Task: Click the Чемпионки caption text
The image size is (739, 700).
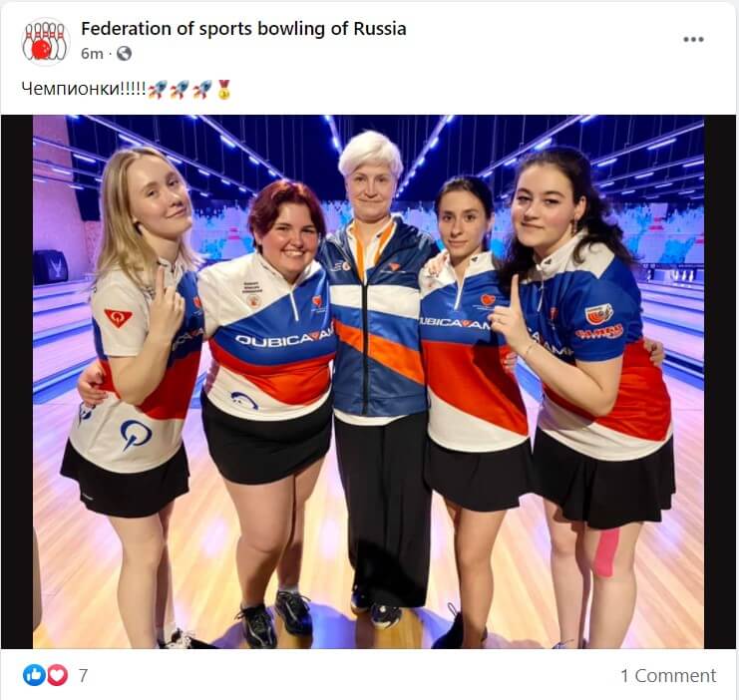Action: tap(84, 89)
